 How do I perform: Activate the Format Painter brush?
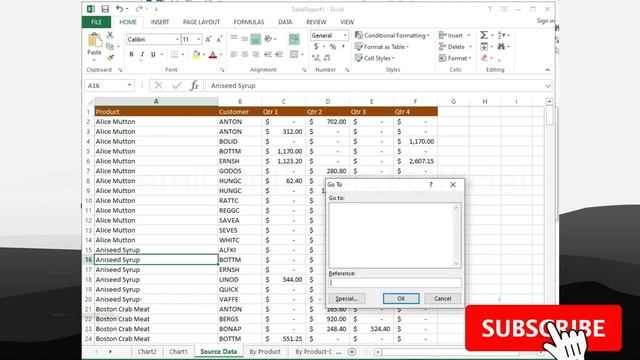(x=110, y=58)
